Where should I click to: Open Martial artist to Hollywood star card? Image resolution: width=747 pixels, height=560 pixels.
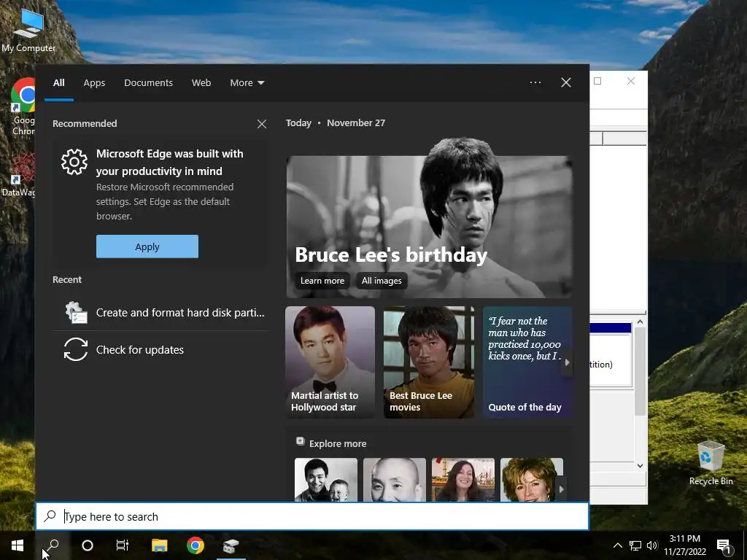330,362
